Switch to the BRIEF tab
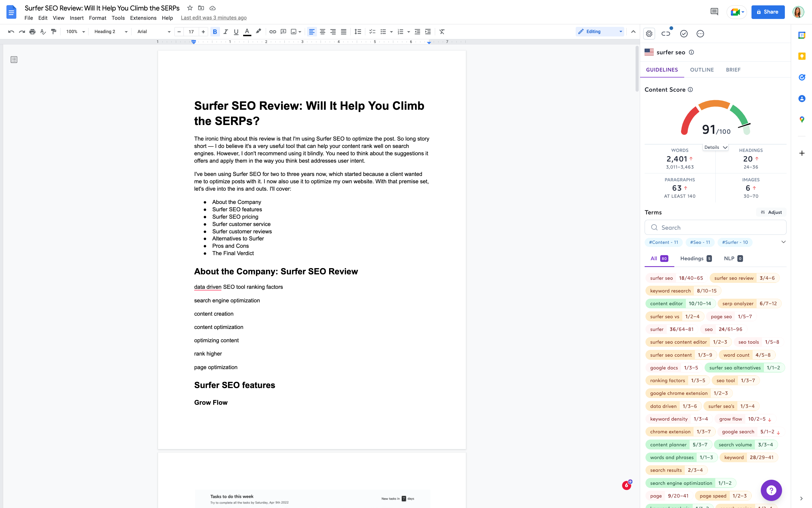This screenshot has height=508, width=812. coord(734,70)
